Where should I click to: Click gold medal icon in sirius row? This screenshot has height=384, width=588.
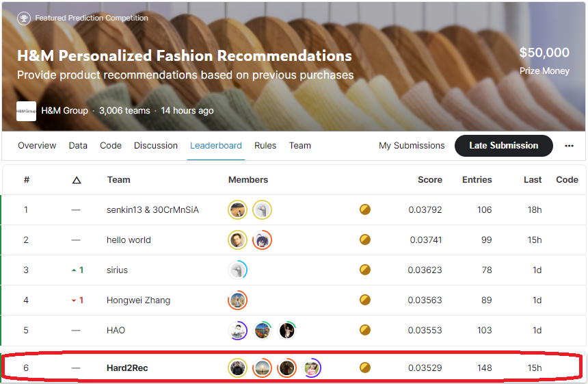coord(365,270)
